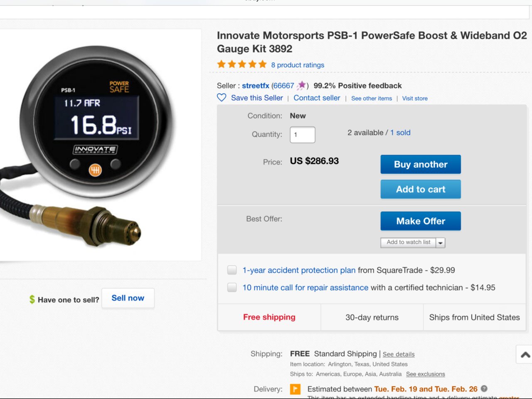Click the heart icon to save seller
Image resolution: width=532 pixels, height=399 pixels.
pos(222,98)
